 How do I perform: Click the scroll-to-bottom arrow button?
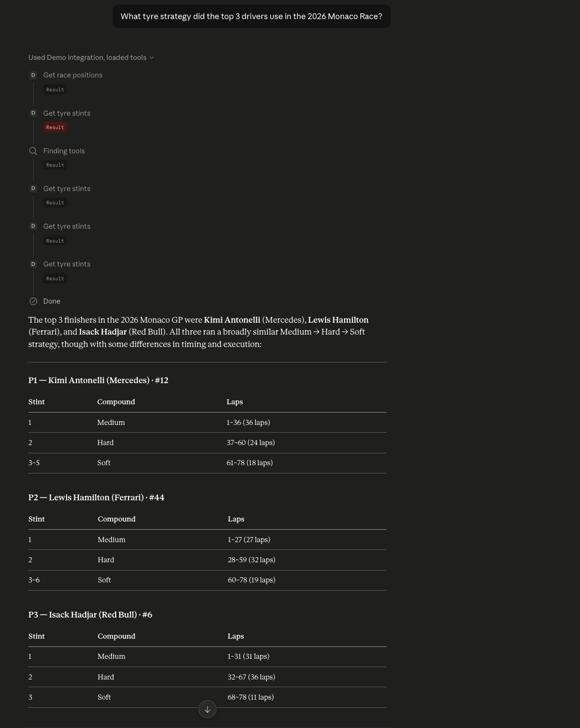(207, 709)
